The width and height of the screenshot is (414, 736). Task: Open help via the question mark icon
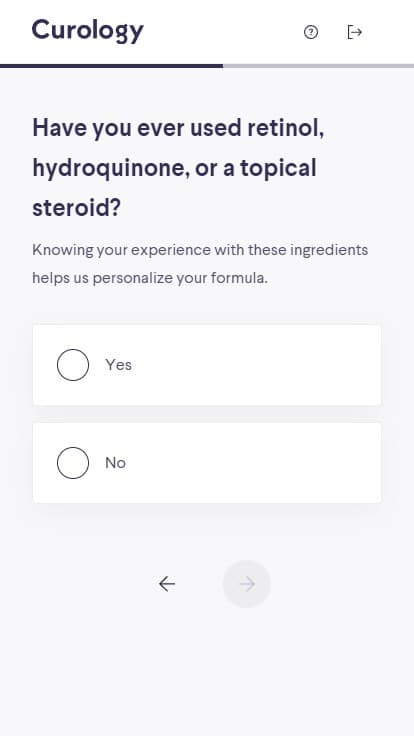311,32
